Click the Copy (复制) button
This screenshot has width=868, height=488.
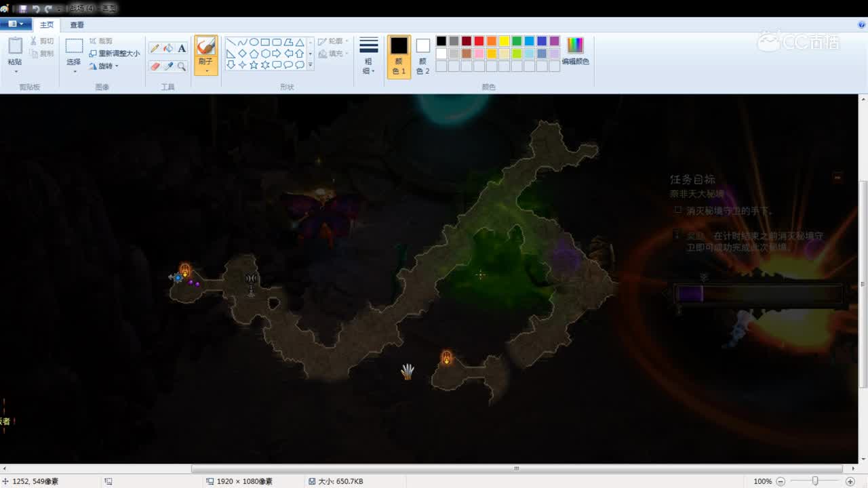pyautogui.click(x=42, y=54)
